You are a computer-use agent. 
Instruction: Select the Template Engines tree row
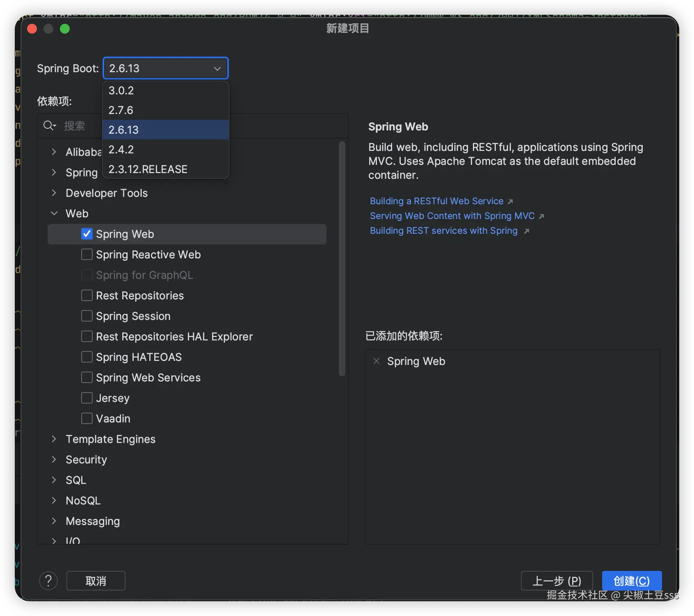click(x=187, y=439)
